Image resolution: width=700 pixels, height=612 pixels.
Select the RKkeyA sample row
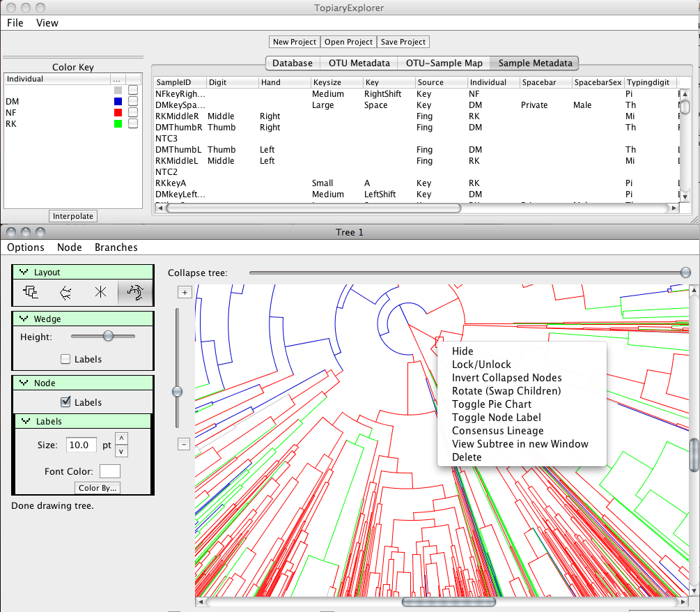(416, 183)
